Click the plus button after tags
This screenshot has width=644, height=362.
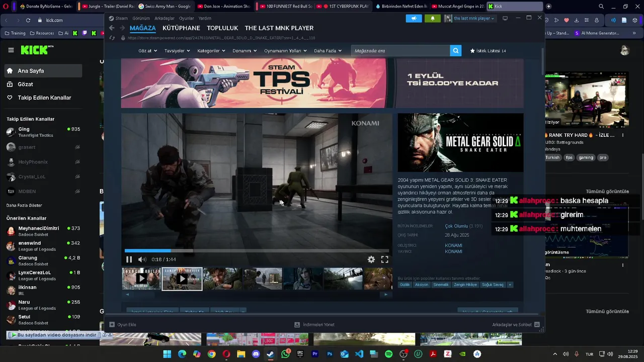510,285
